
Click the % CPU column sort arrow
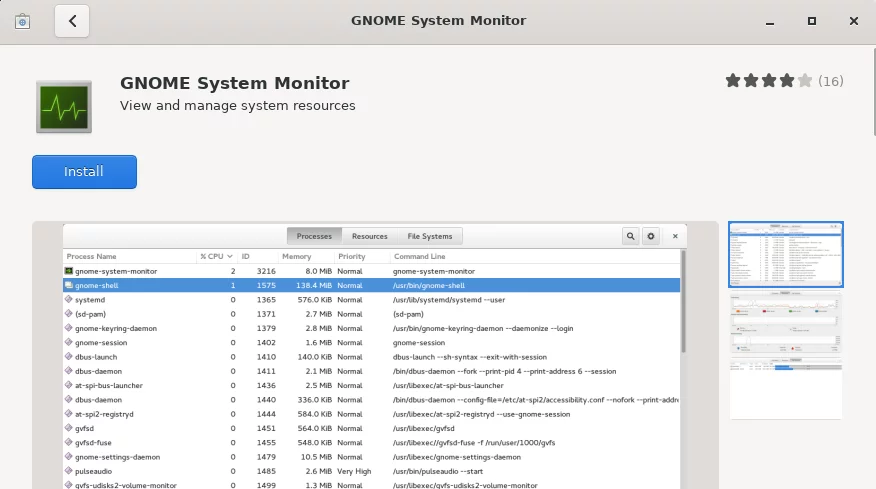230,257
